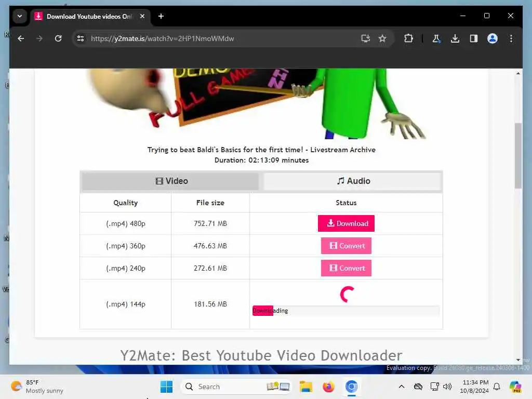Viewport: 532px width, 399px height.
Task: Convert the 360p mp4 video
Action: 346,246
